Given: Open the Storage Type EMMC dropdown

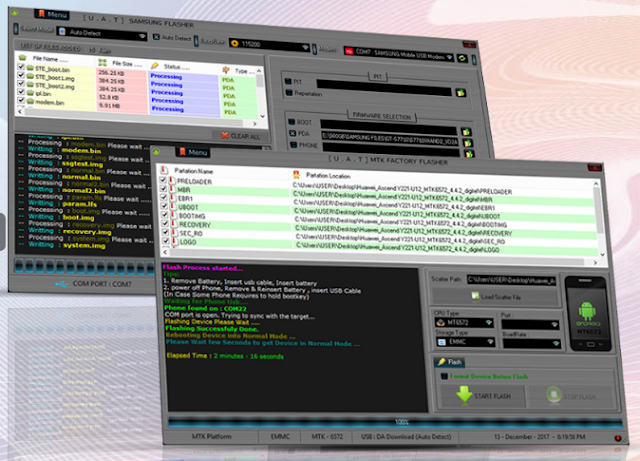Looking at the screenshot, I should click(466, 342).
